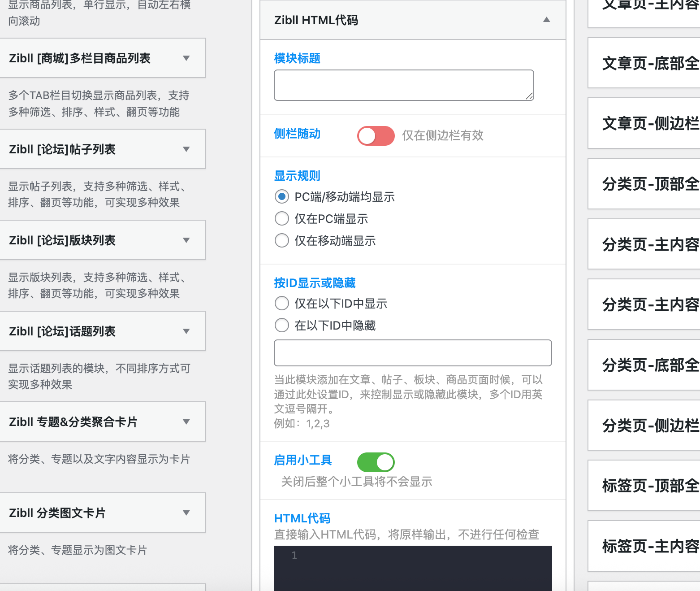Select 仅在以下ID中显示 option

281,303
